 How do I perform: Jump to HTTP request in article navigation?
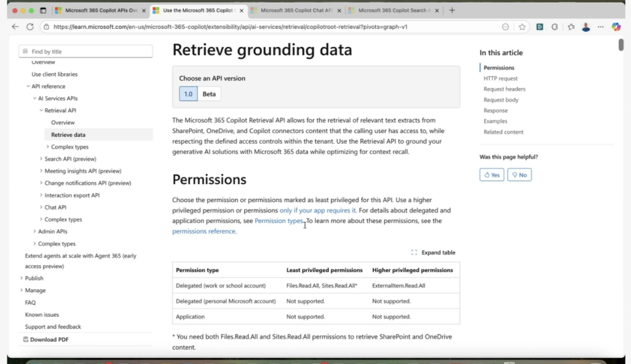pos(500,79)
